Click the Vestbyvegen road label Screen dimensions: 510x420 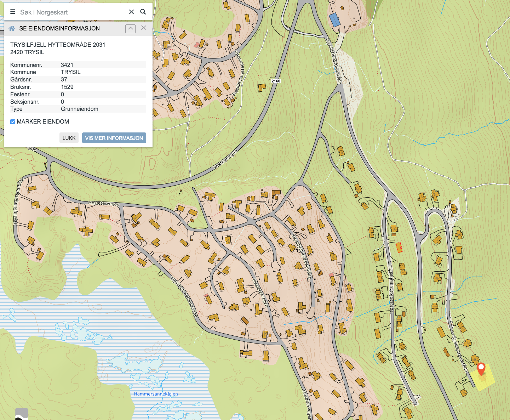pos(225,159)
